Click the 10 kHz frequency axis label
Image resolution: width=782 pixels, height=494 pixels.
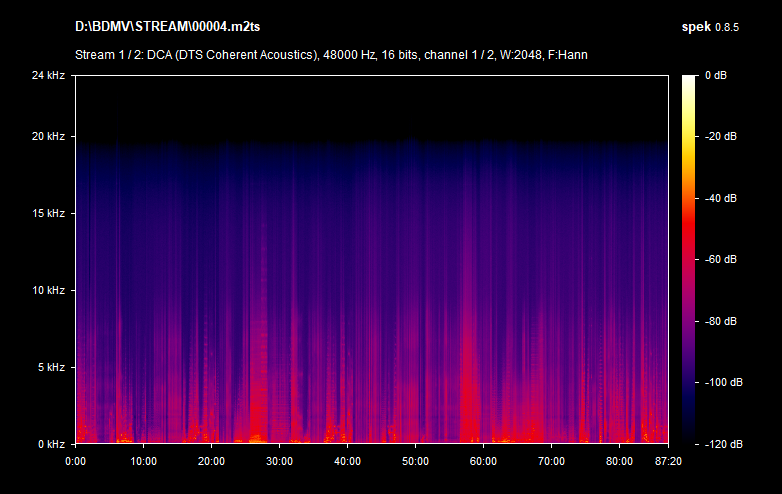coord(50,290)
